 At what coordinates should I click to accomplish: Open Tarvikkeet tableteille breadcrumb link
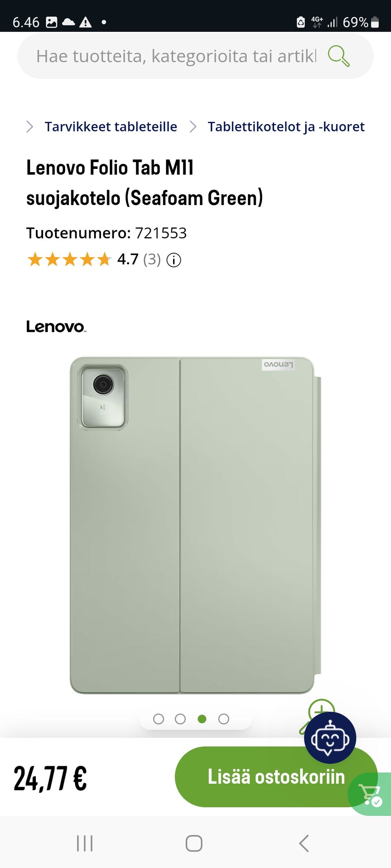[111, 127]
